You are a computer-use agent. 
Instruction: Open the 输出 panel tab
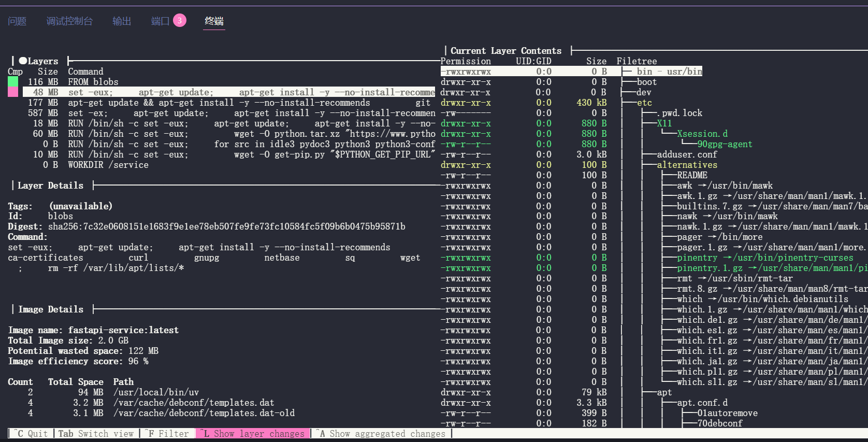[122, 21]
